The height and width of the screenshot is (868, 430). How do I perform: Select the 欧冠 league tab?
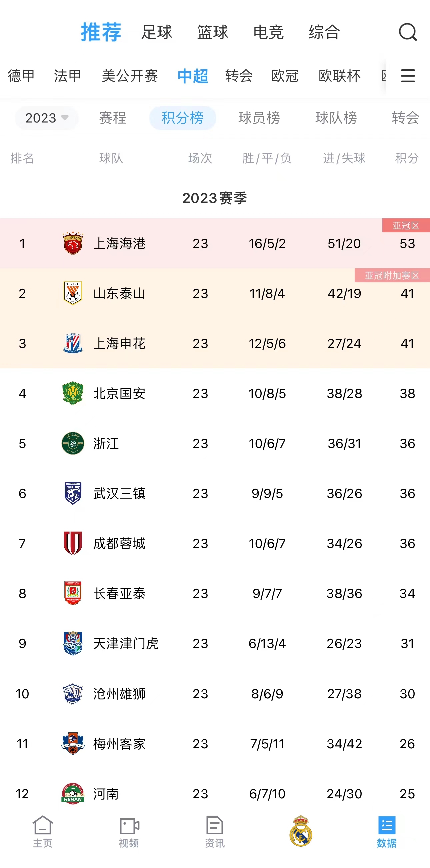285,76
